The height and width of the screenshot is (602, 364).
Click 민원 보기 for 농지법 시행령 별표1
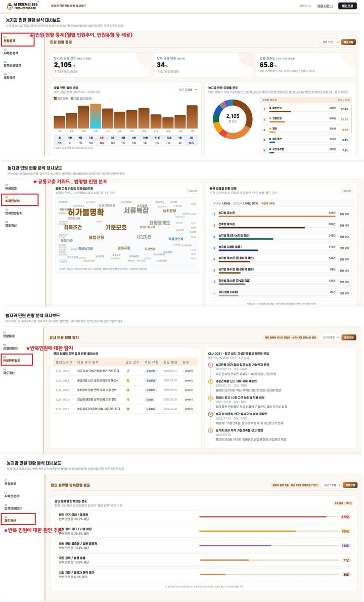(x=344, y=248)
